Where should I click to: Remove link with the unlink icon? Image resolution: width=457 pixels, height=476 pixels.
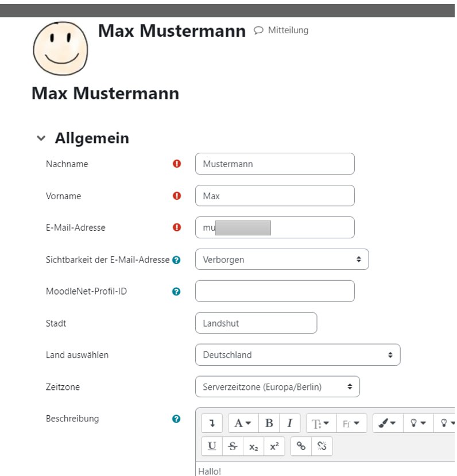[x=322, y=446]
